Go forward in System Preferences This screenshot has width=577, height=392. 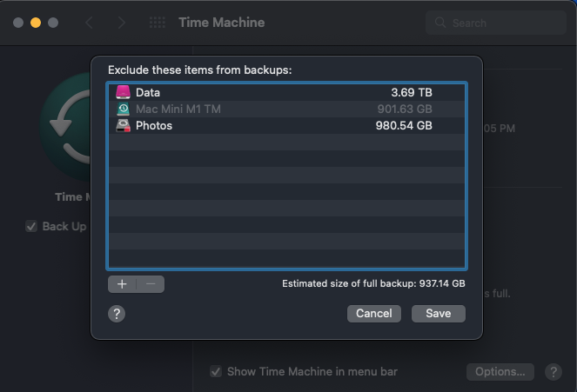click(x=121, y=23)
